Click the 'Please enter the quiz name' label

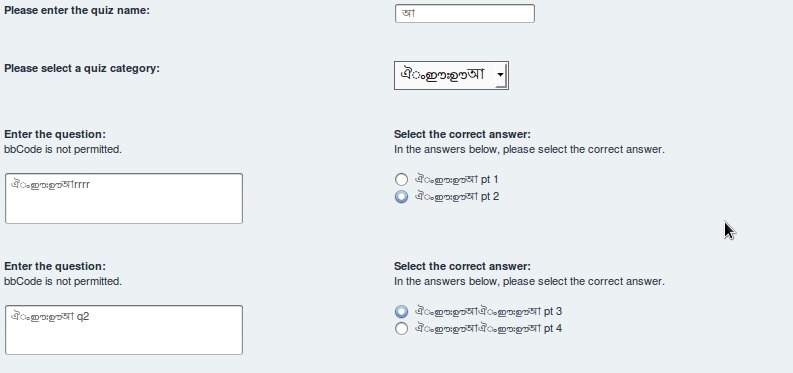point(77,10)
